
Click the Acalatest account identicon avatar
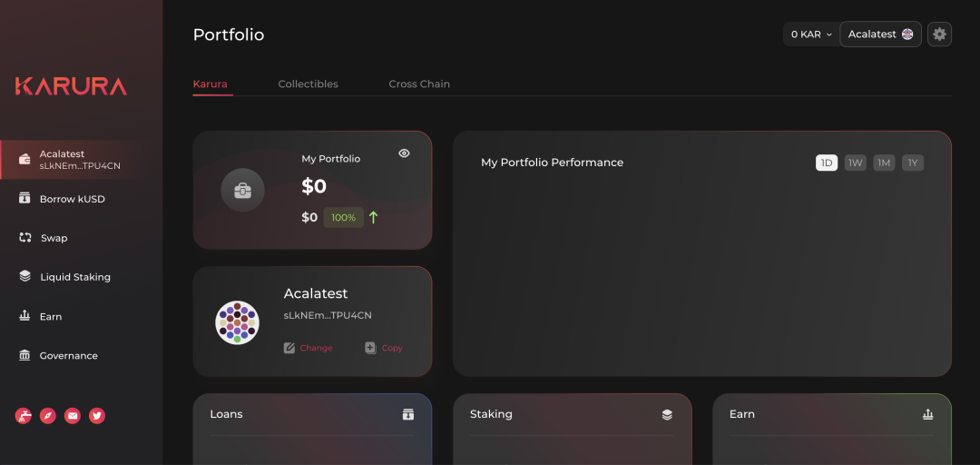coord(237,322)
